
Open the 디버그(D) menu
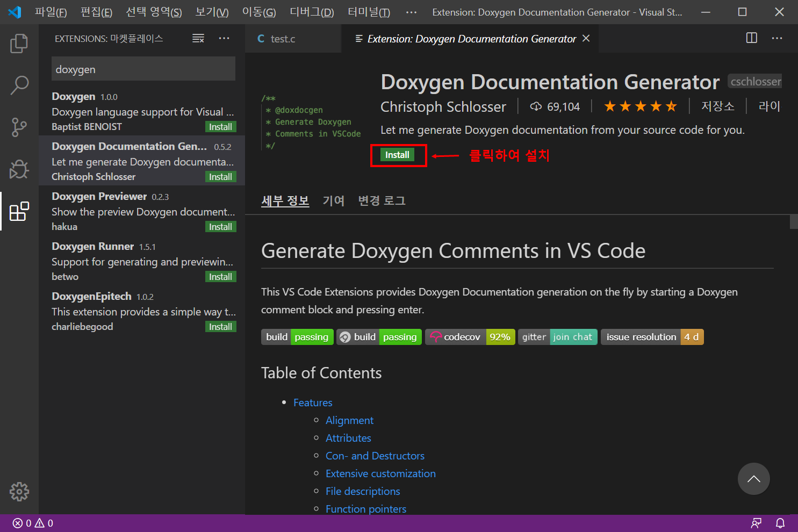tap(312, 12)
